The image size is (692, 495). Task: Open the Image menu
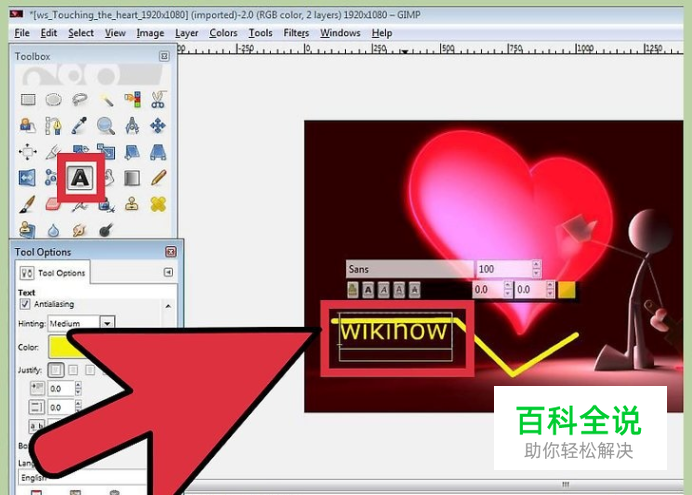click(150, 33)
